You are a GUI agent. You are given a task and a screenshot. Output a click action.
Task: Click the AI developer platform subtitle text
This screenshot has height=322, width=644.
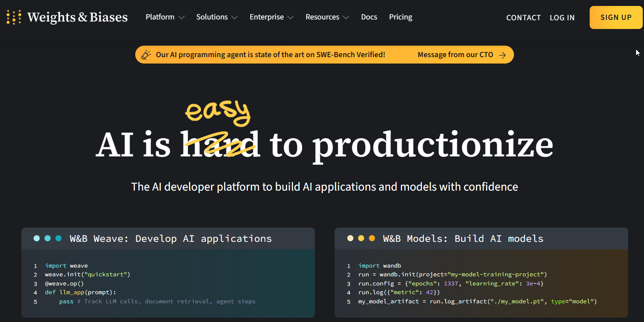tap(324, 187)
